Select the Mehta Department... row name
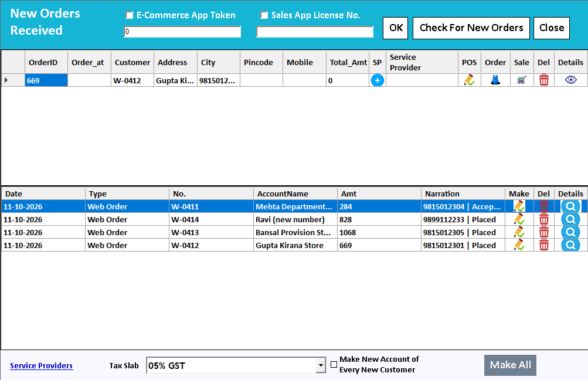The width and height of the screenshot is (588, 380). pos(294,206)
